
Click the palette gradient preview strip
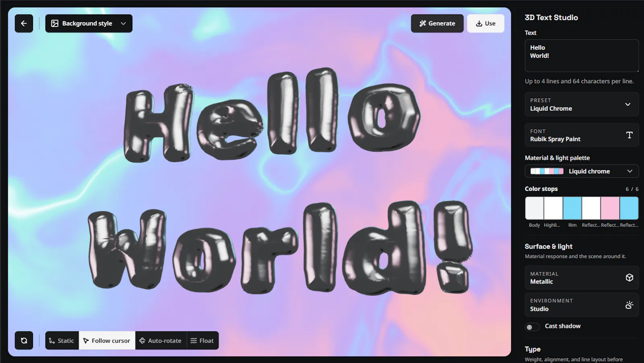[x=547, y=171]
